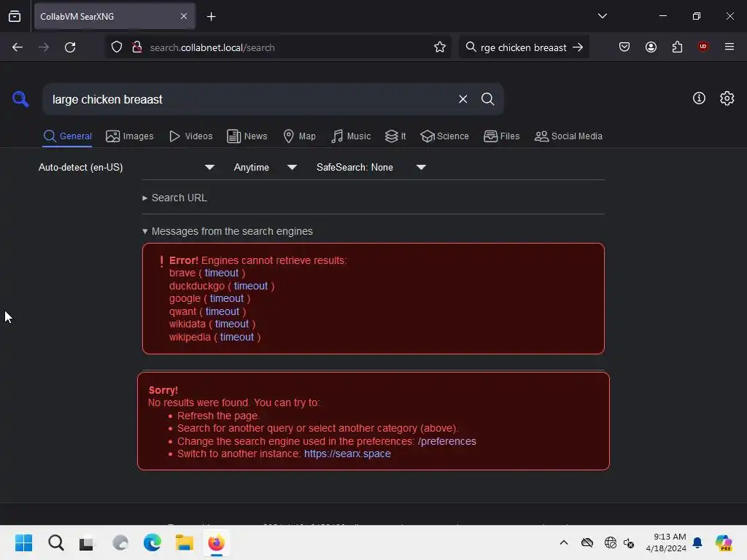Switch to the News category tab

(247, 136)
